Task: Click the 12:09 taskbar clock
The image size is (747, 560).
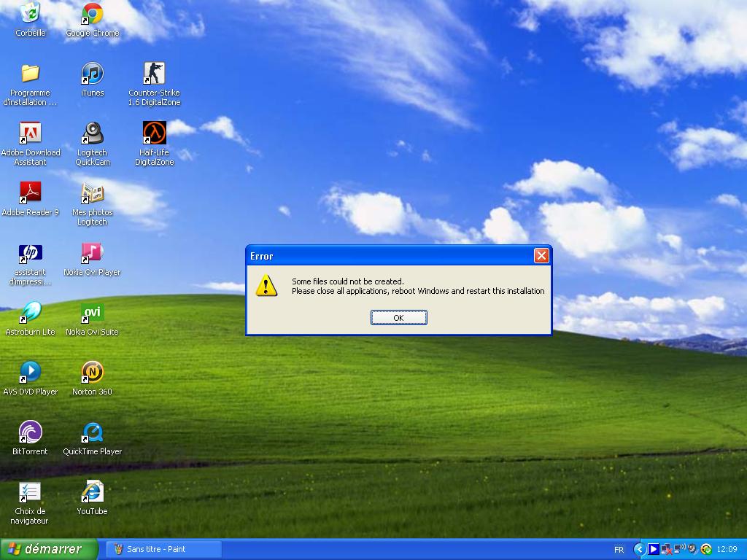Action: pos(727,550)
